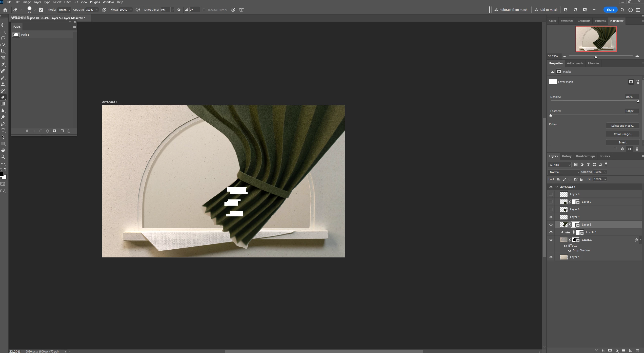
Task: Open the Filter menu
Action: (67, 2)
